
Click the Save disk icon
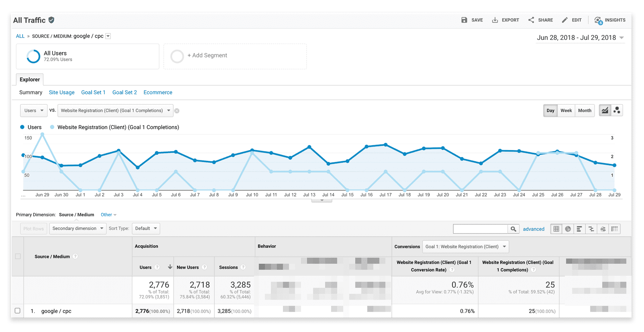tap(464, 20)
